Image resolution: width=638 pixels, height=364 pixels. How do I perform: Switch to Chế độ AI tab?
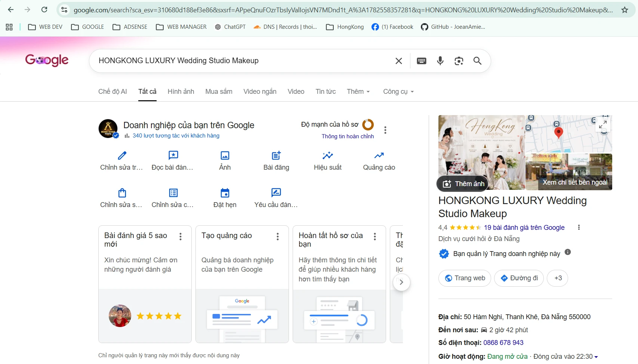(x=113, y=92)
